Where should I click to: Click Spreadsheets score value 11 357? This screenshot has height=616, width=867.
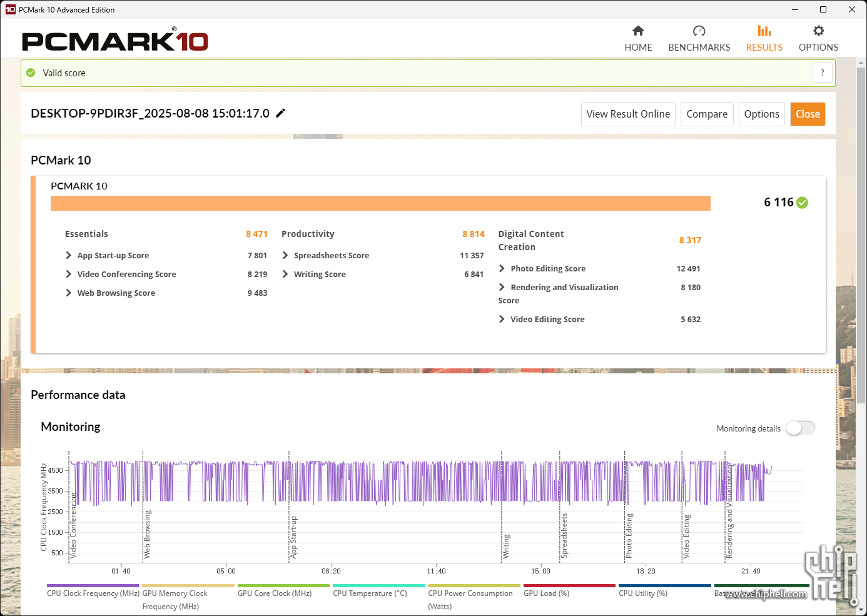(x=472, y=256)
